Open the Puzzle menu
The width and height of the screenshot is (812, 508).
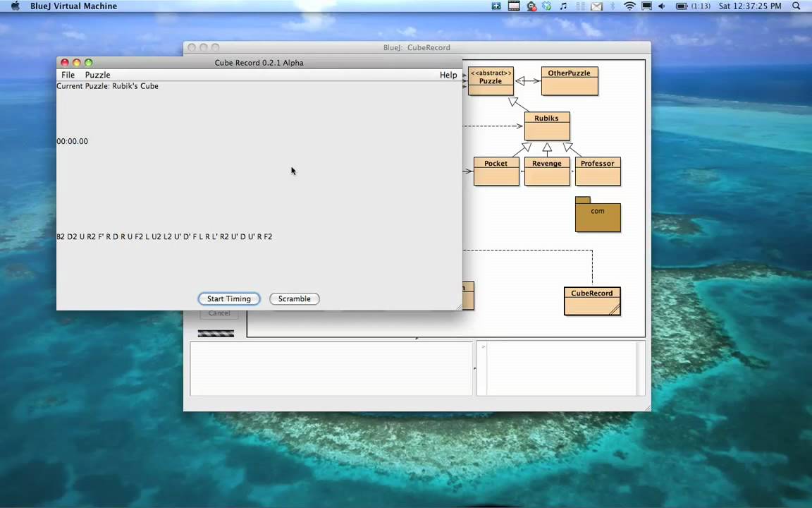coord(97,75)
